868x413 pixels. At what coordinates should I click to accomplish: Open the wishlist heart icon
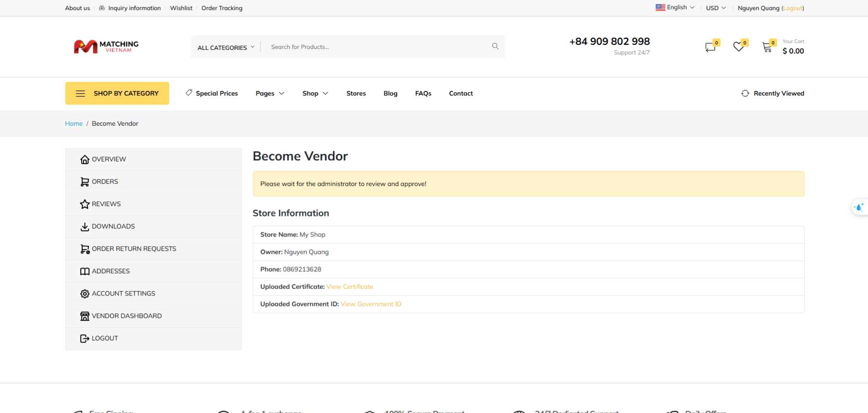tap(738, 47)
